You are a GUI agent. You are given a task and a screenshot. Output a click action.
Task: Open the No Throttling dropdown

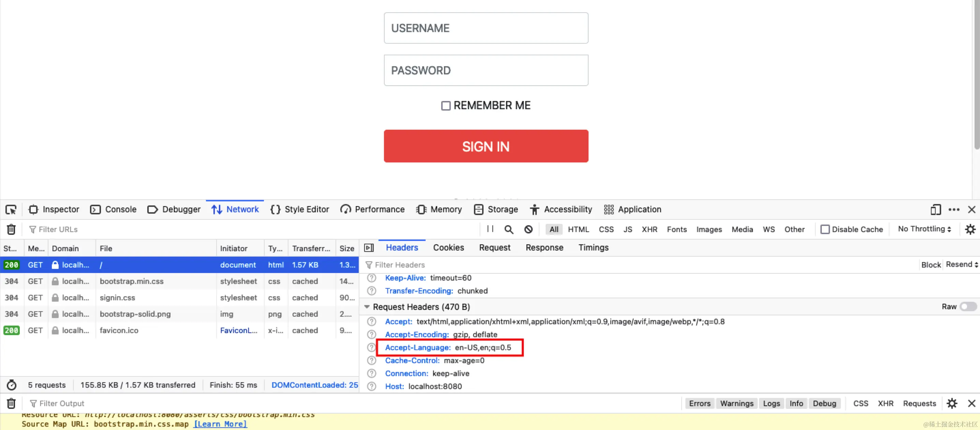[x=924, y=229]
